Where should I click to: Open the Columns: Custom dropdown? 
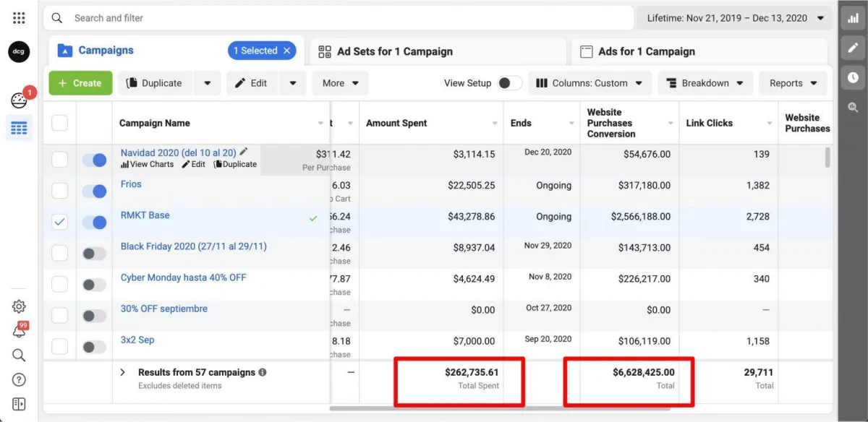point(590,83)
